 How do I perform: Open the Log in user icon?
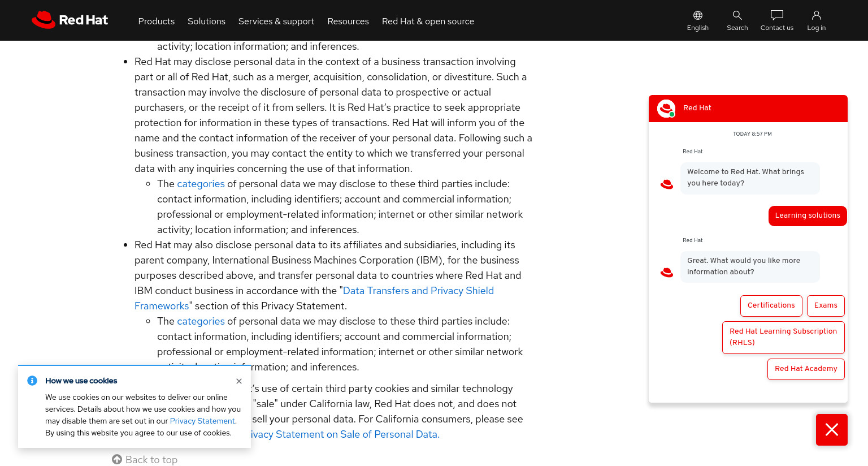pyautogui.click(x=817, y=20)
